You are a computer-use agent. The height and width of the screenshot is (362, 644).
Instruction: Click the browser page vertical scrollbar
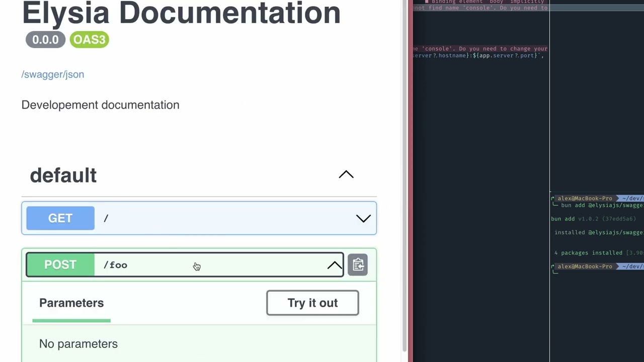[405, 176]
